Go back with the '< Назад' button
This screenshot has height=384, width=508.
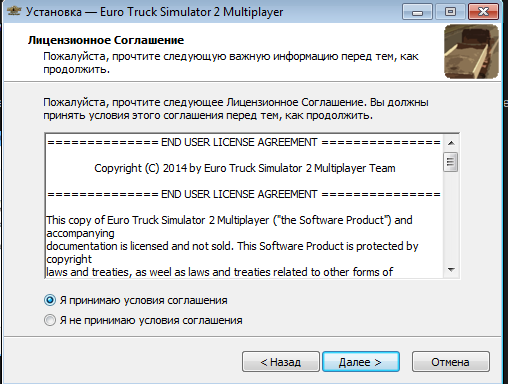(x=281, y=362)
